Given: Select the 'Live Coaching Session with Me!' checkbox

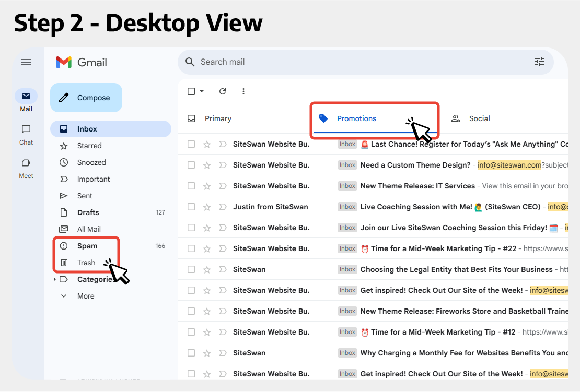Looking at the screenshot, I should pyautogui.click(x=191, y=207).
